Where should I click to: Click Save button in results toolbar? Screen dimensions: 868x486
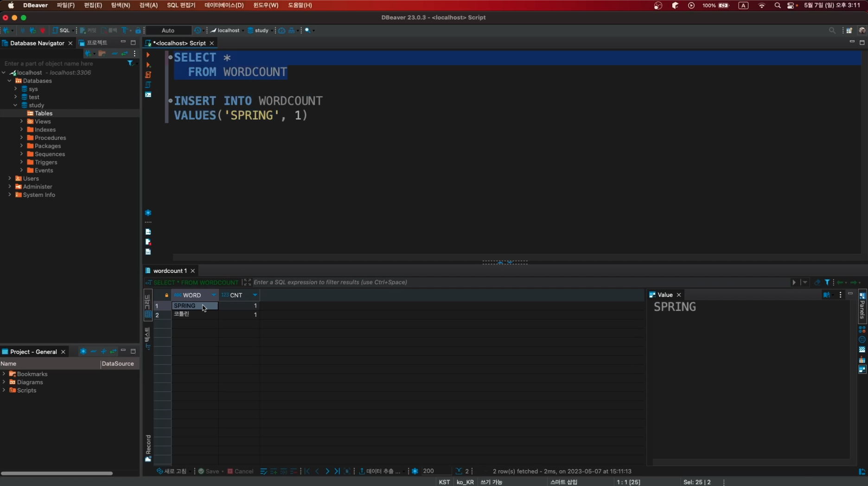tap(209, 471)
